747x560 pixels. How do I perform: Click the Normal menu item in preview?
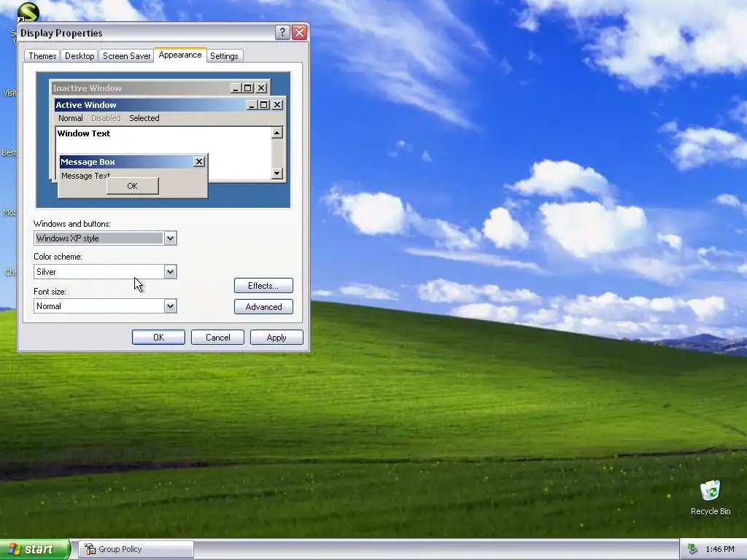(71, 118)
